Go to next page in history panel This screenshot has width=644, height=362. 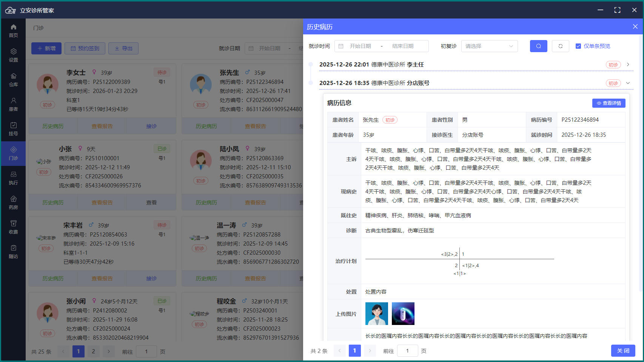point(370,351)
